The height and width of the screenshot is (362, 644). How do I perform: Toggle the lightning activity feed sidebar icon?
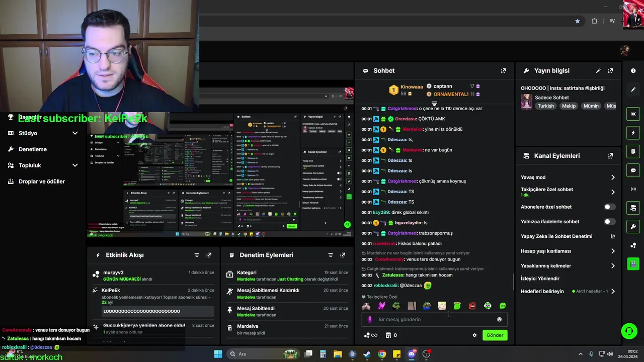pyautogui.click(x=633, y=133)
